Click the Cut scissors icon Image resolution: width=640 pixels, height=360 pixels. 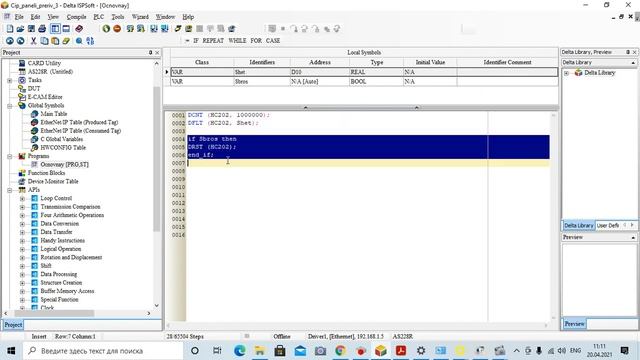33,41
